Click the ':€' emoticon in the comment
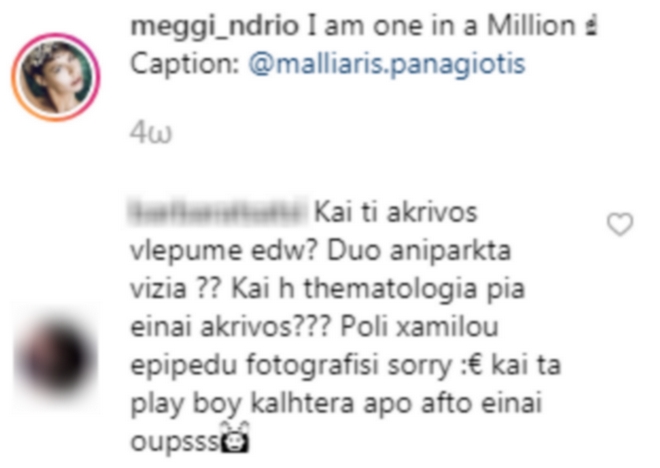Image resolution: width=660 pixels, height=468 pixels. pos(471,365)
